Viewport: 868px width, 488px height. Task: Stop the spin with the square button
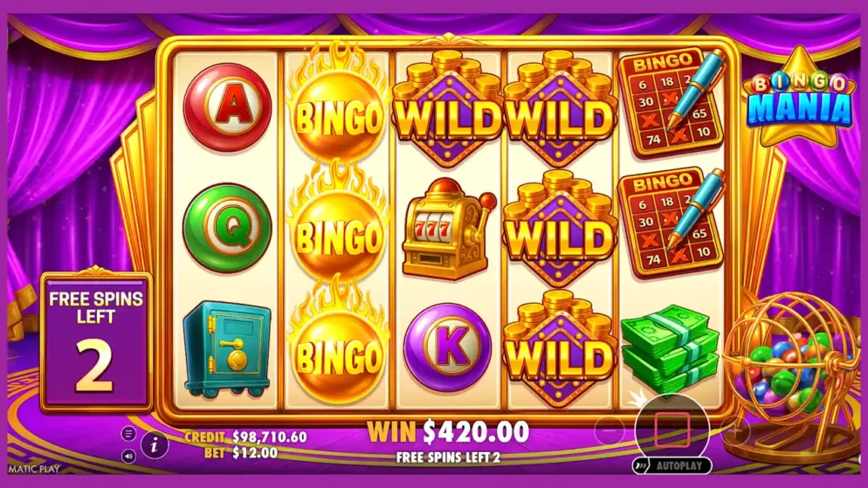[x=672, y=429]
